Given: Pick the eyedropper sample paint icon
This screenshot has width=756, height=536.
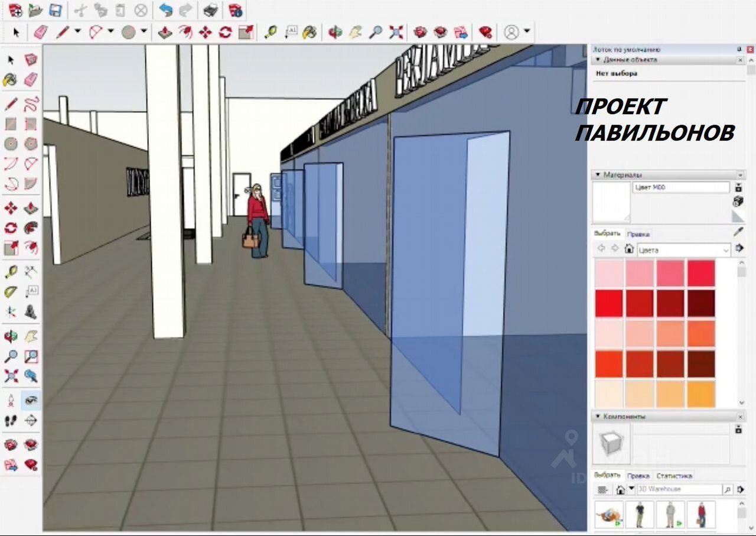Looking at the screenshot, I should pos(738,232).
